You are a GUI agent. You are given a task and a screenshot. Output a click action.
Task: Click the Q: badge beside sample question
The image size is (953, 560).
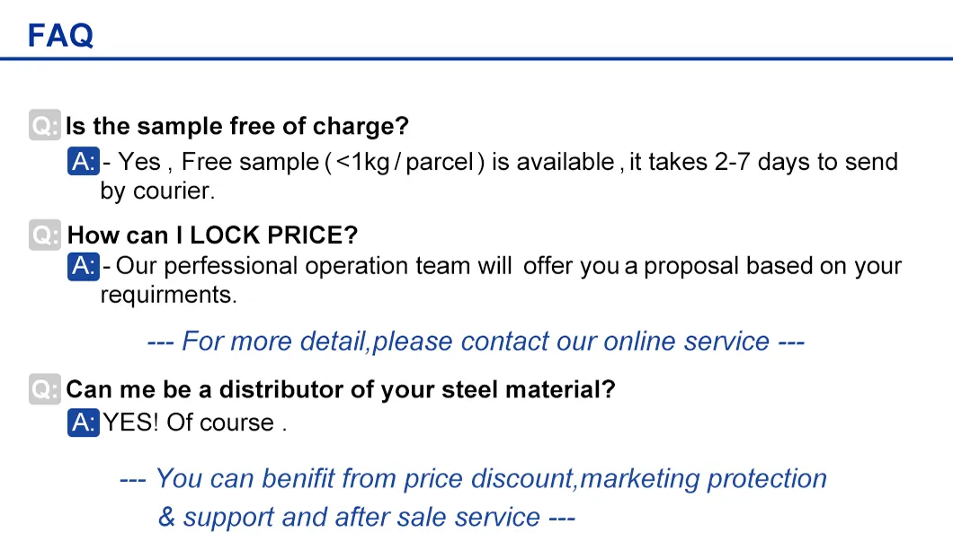(45, 126)
